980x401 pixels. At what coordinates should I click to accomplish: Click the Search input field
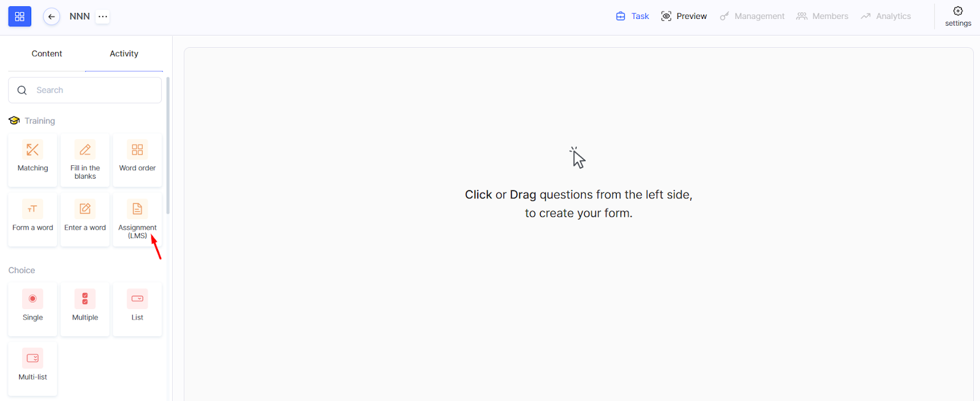tap(92, 91)
